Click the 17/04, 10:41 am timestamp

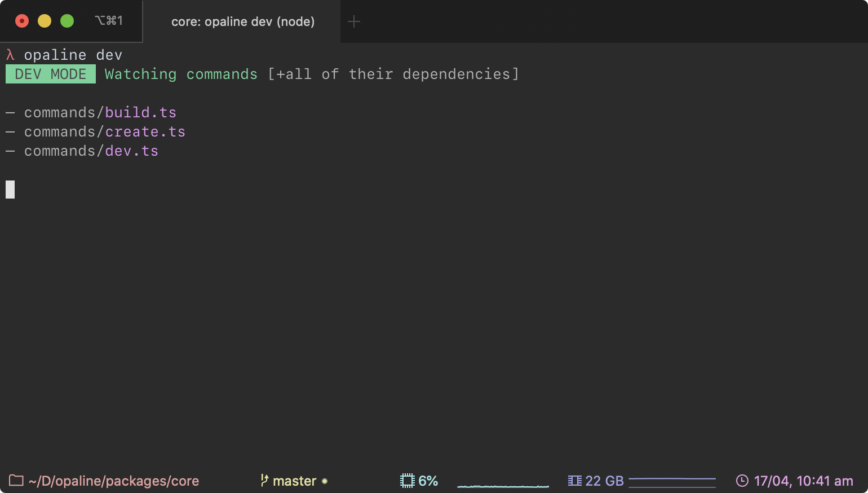pos(804,481)
